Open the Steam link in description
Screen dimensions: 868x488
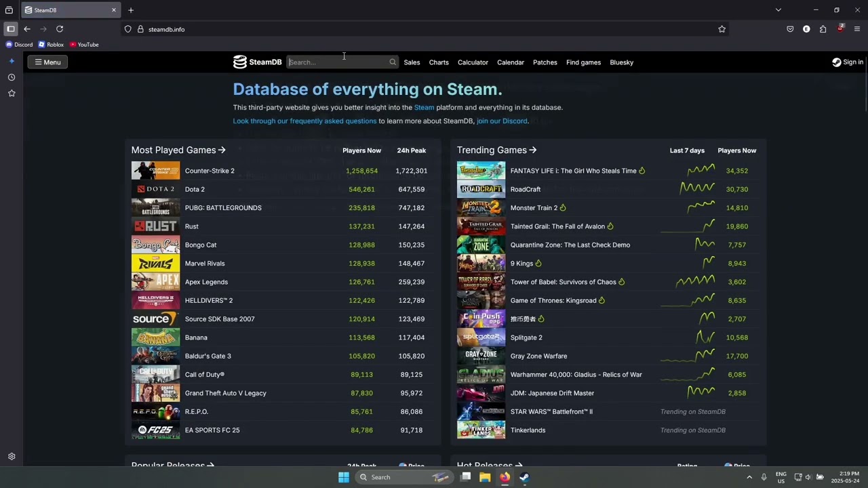pyautogui.click(x=425, y=107)
